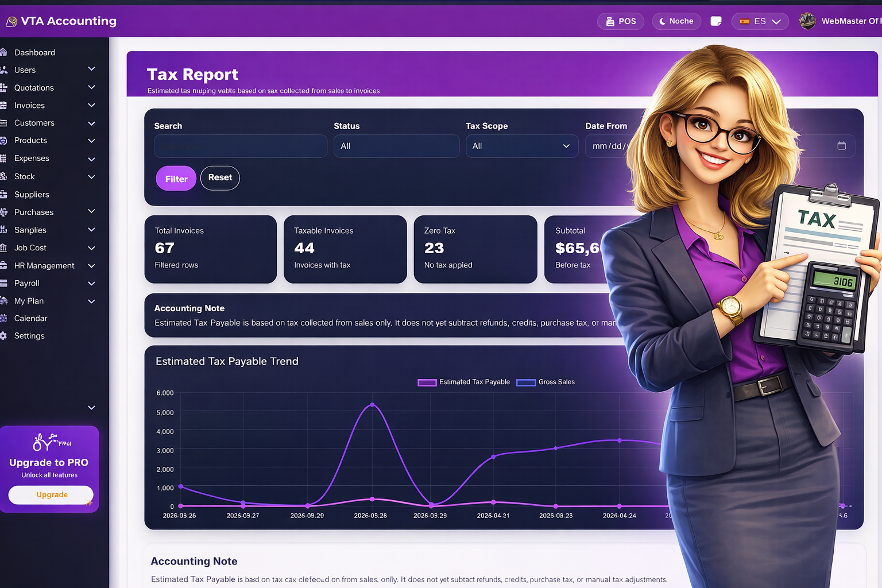
Task: Click the Calendar sidebar icon
Action: [3, 318]
